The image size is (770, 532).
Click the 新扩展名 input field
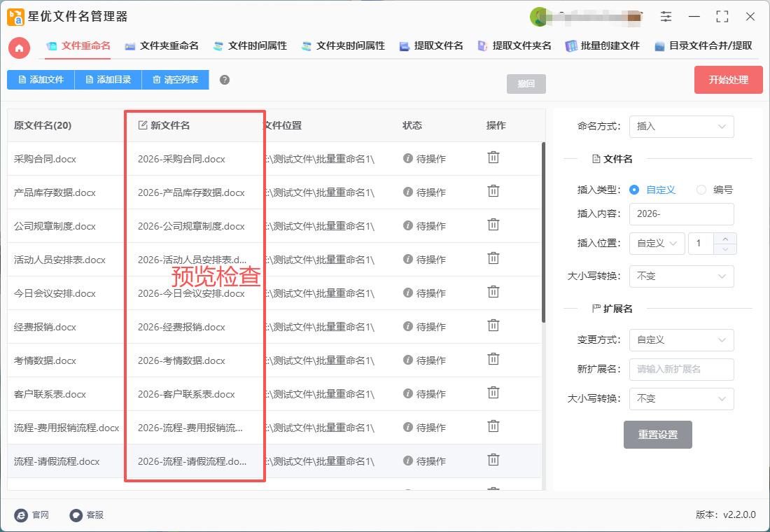coord(682,370)
